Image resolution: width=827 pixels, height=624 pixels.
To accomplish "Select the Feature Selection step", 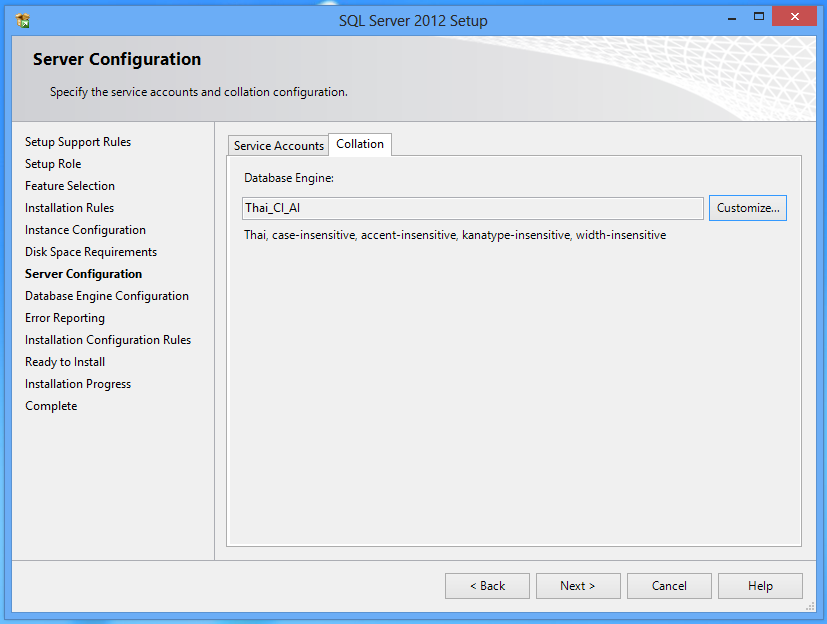I will click(70, 186).
